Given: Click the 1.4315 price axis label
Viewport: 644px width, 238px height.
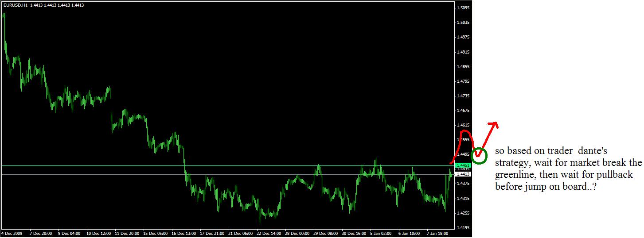Looking at the screenshot, I should (464, 199).
